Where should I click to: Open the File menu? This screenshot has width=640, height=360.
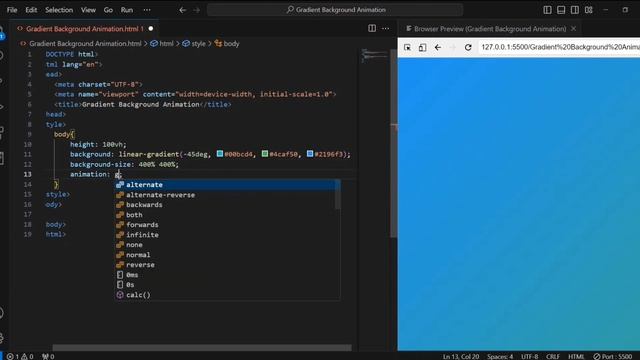pos(12,10)
